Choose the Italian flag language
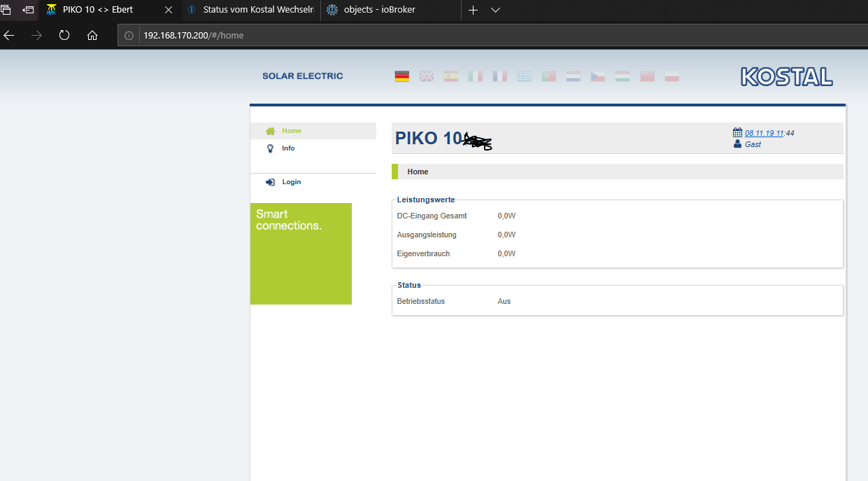868x481 pixels. tap(476, 76)
